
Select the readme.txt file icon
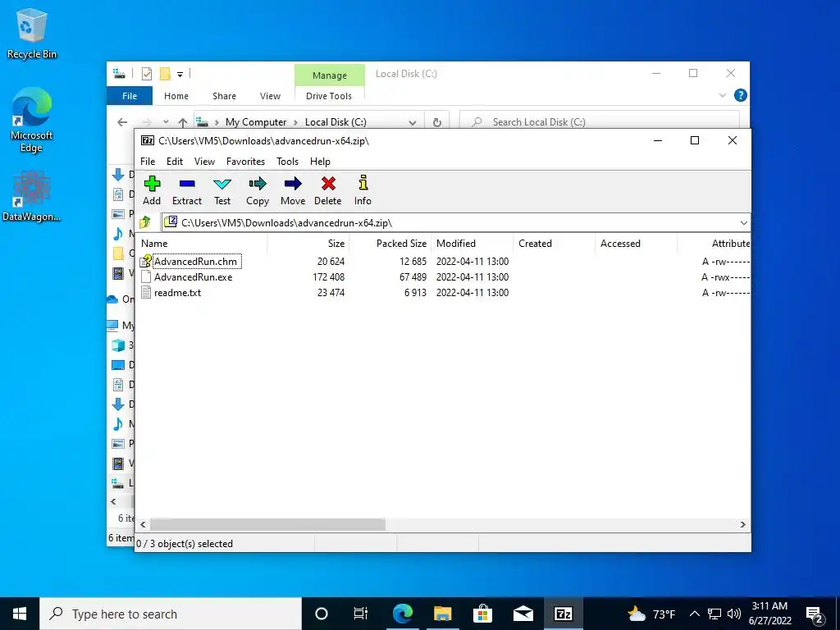coord(146,293)
